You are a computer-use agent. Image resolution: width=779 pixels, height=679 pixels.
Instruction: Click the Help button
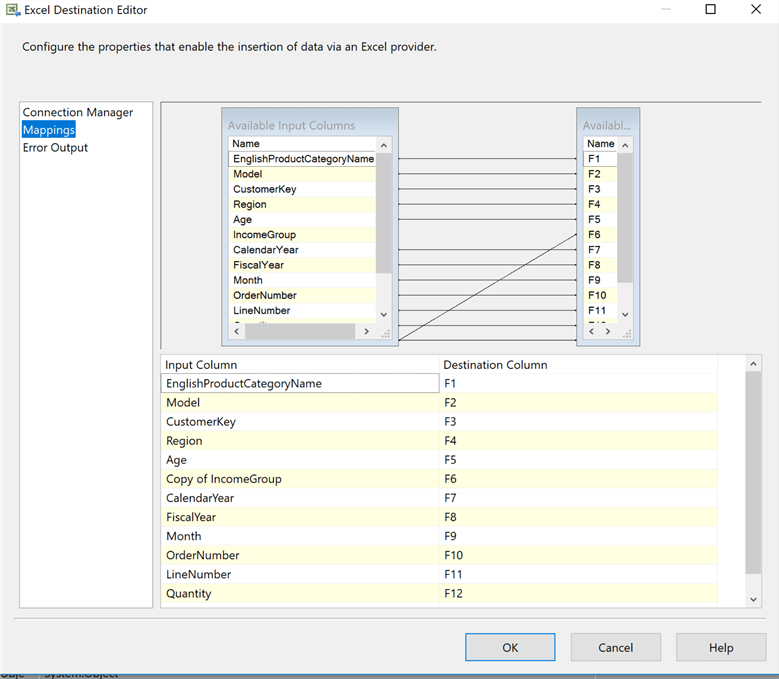(721, 647)
